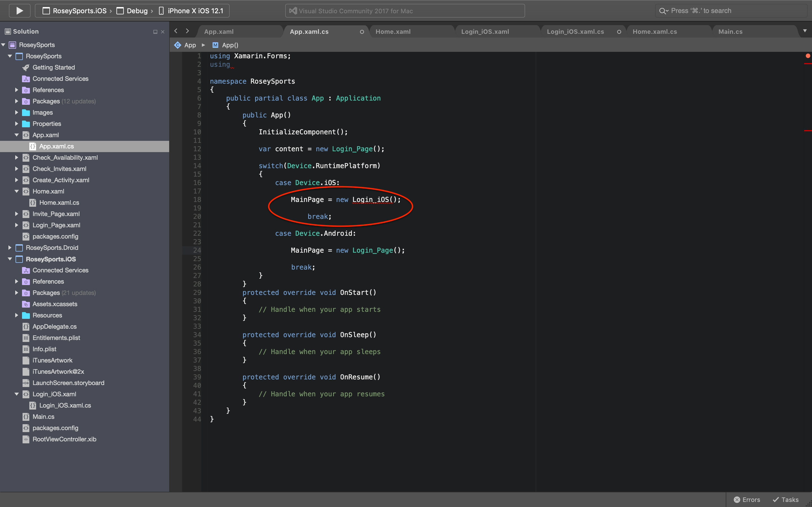Select the RootViewController.xib file icon
The height and width of the screenshot is (507, 812).
(26, 439)
